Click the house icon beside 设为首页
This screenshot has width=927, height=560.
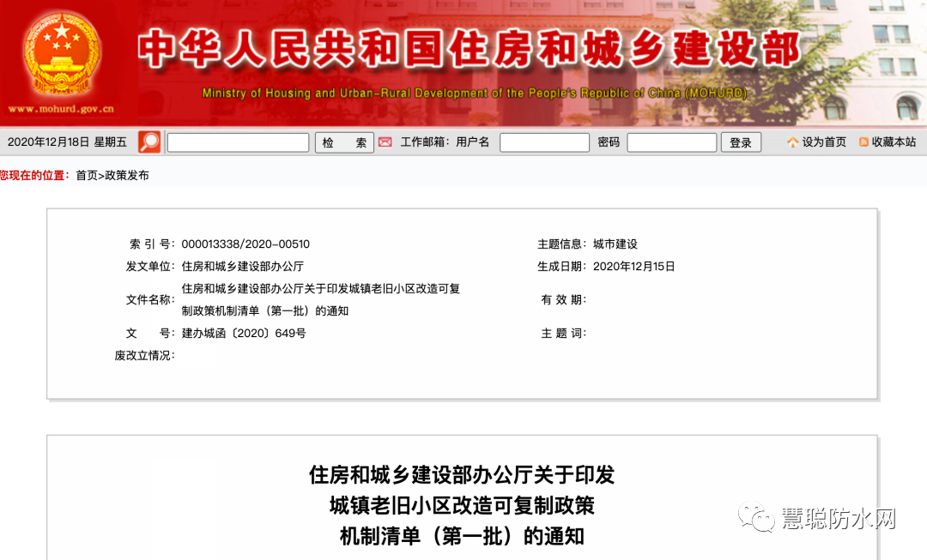(792, 142)
